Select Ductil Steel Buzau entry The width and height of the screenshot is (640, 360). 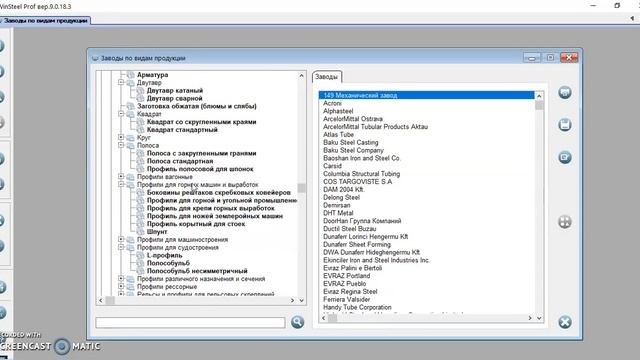click(349, 229)
